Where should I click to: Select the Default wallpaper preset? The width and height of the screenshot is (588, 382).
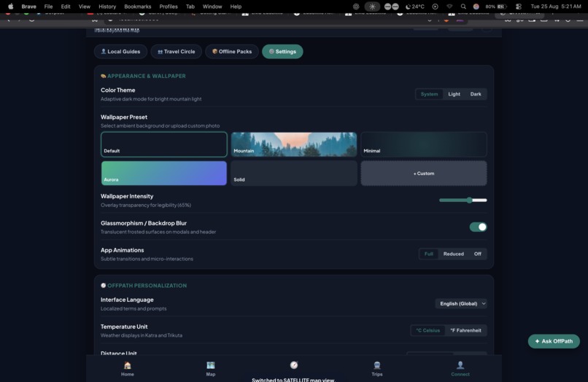coord(164,144)
